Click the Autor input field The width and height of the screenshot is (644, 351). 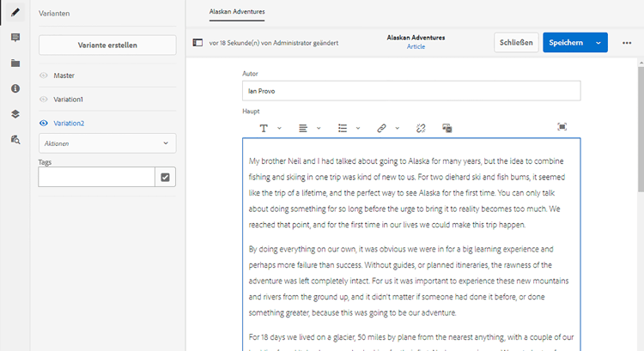pyautogui.click(x=411, y=91)
